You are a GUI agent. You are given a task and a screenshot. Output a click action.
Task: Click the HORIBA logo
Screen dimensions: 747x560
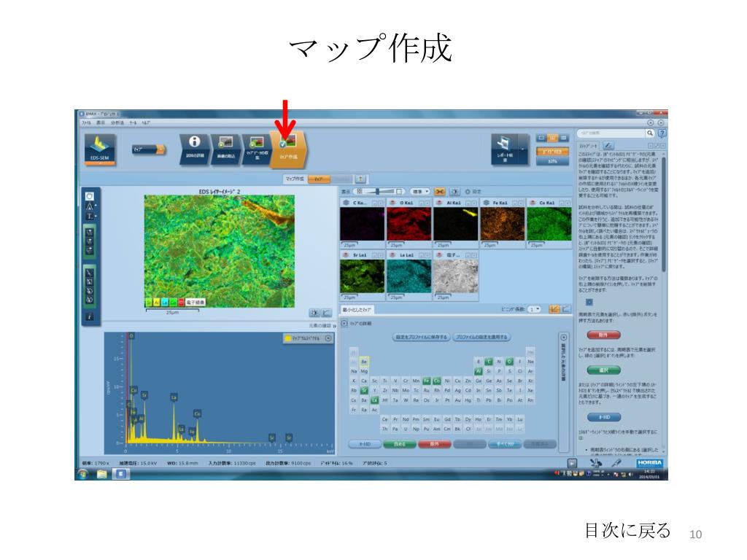650,463
